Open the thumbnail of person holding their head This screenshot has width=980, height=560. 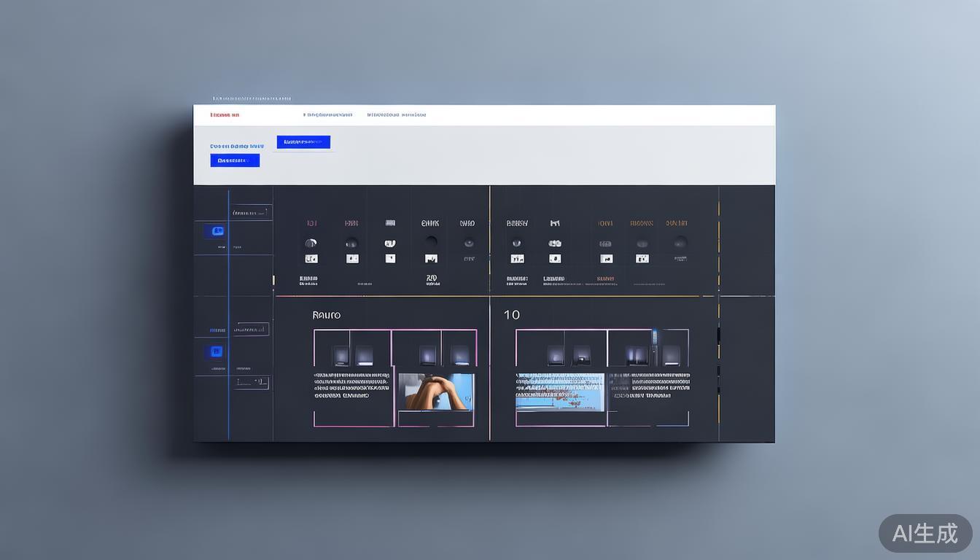(x=436, y=392)
